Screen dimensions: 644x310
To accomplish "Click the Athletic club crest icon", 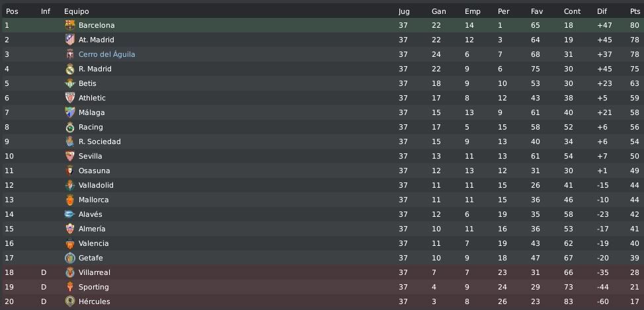I will click(x=70, y=98).
